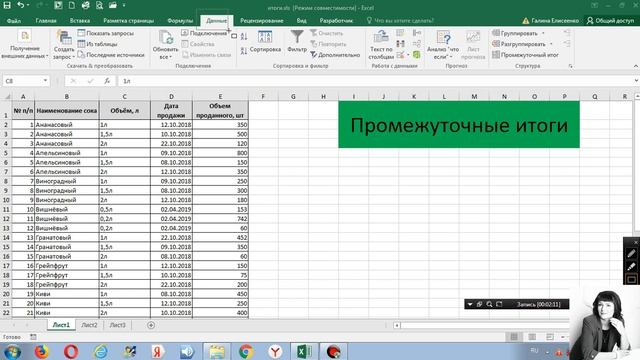Click the macro record icon in status bar
Image resolution: width=640 pixels, height=360 pixels.
(33, 337)
